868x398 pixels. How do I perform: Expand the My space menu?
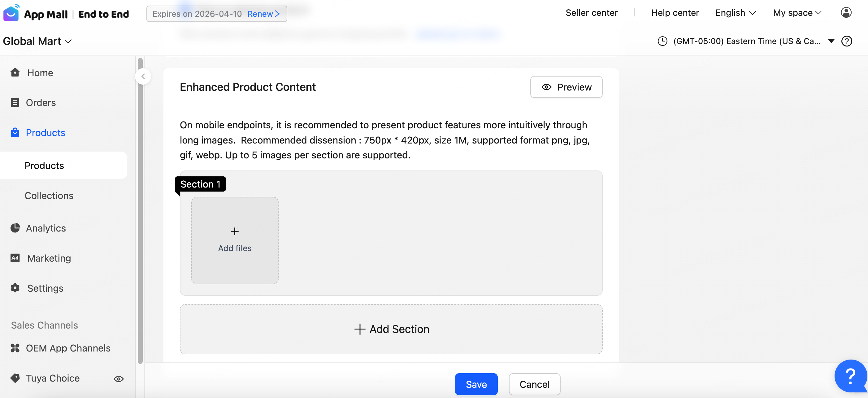[797, 13]
